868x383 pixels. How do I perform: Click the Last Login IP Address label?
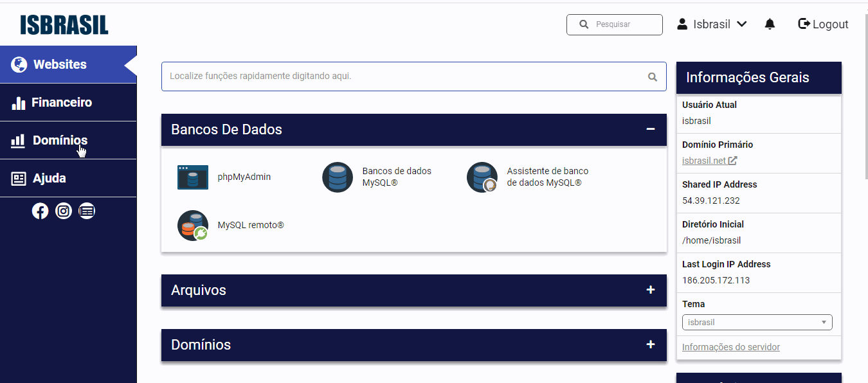[x=726, y=264]
